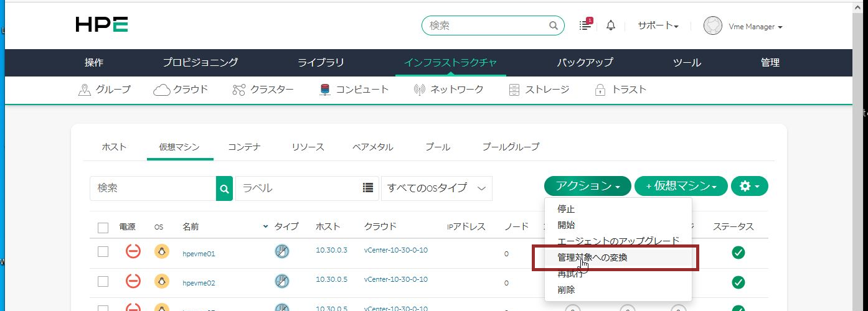
Task: Tick the checkbox for hpevme01
Action: point(103,252)
